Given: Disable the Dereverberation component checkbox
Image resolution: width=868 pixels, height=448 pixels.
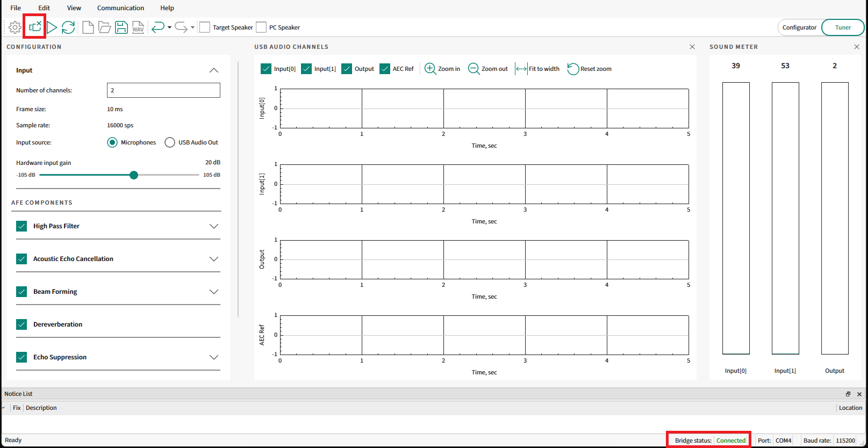Looking at the screenshot, I should [21, 324].
